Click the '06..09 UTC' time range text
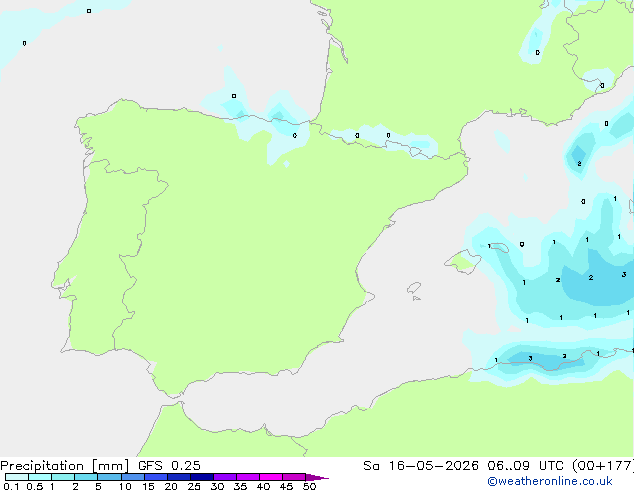Viewport: 634px width, 490px height. tap(525, 466)
